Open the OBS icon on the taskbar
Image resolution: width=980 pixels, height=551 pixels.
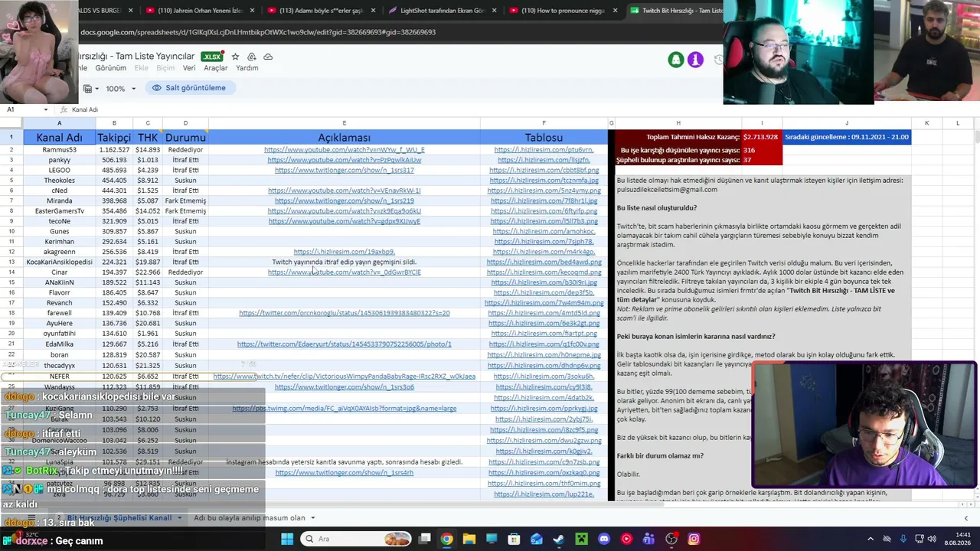(671, 539)
